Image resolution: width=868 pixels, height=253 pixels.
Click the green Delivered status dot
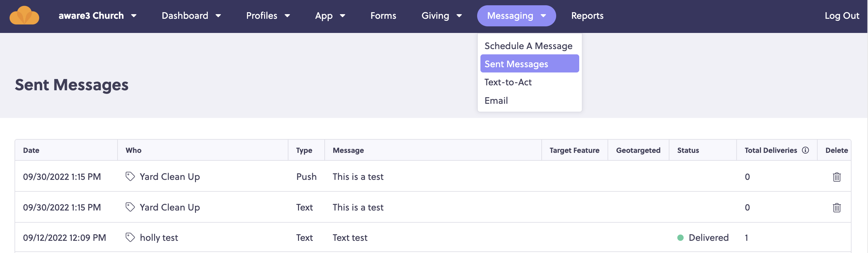click(x=680, y=238)
